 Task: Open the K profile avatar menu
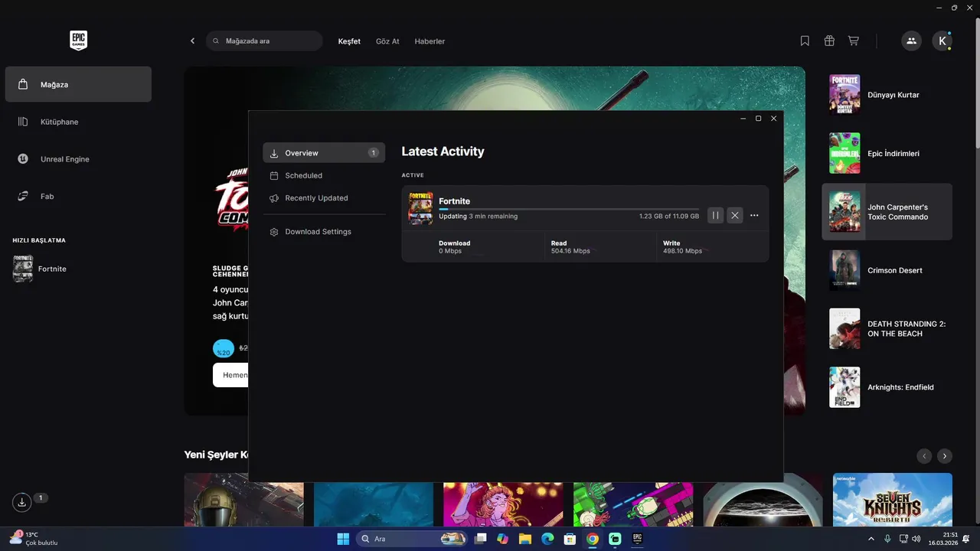(x=942, y=41)
